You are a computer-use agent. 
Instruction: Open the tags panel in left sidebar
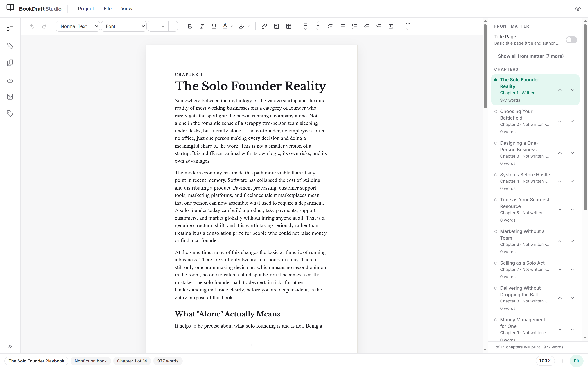[10, 113]
